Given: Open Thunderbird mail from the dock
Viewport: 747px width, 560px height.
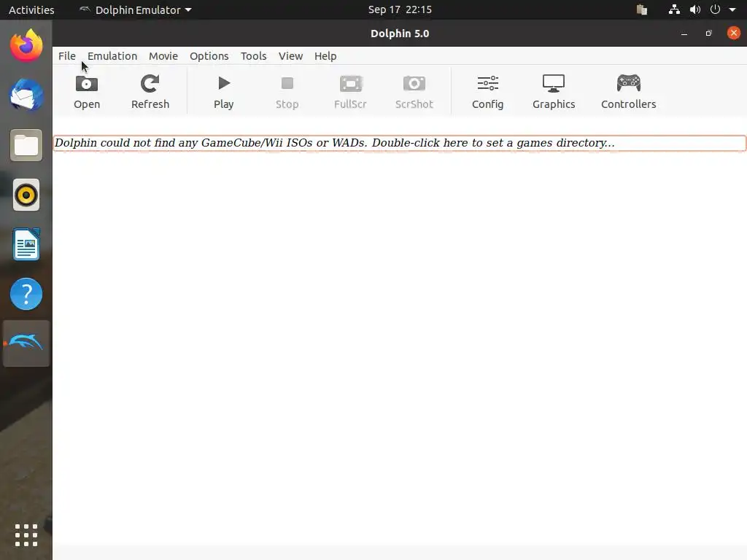Looking at the screenshot, I should pos(26,96).
